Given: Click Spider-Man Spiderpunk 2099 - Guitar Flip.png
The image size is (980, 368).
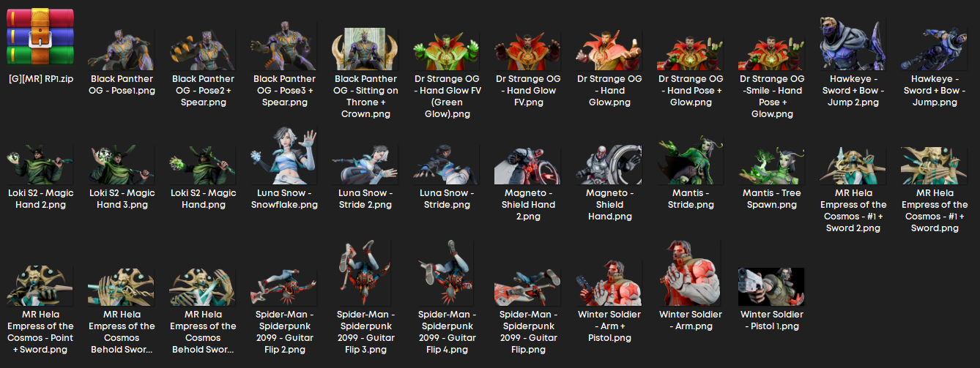Looking at the screenshot, I should tap(528, 285).
